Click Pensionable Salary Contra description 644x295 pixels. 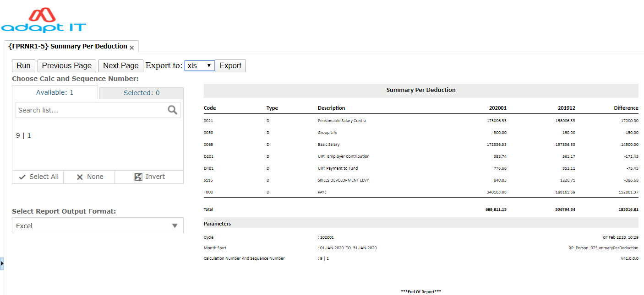[342, 121]
